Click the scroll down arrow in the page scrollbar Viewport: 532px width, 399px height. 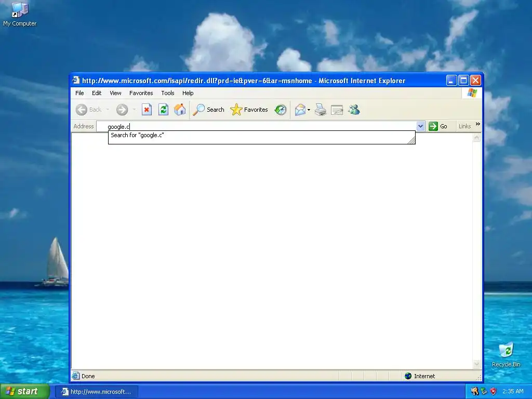(x=477, y=364)
